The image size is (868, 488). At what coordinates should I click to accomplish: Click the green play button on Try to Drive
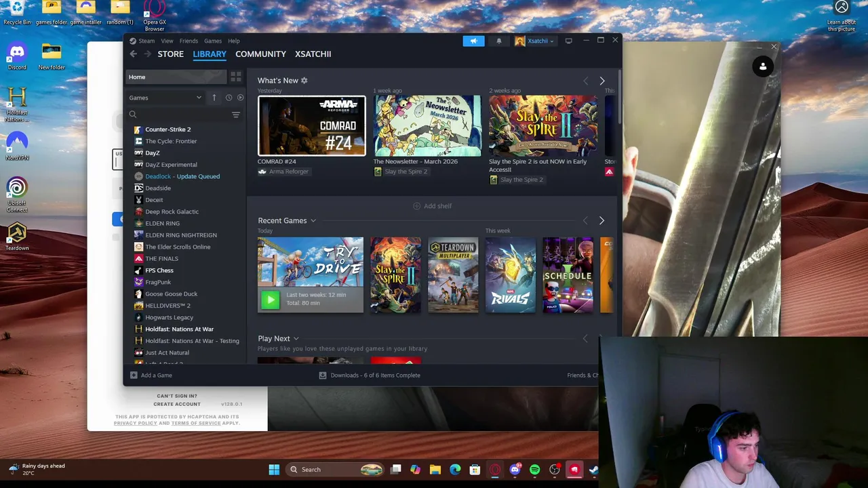[x=270, y=299]
